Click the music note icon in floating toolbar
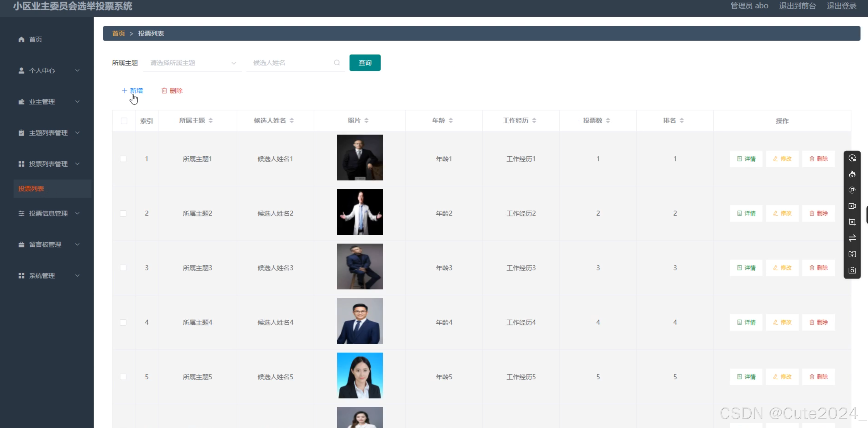Viewport: 868px width, 428px height. click(852, 190)
